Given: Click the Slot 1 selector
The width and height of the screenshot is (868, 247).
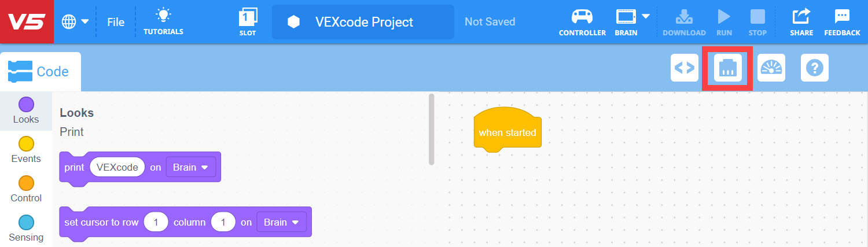Looking at the screenshot, I should (248, 21).
